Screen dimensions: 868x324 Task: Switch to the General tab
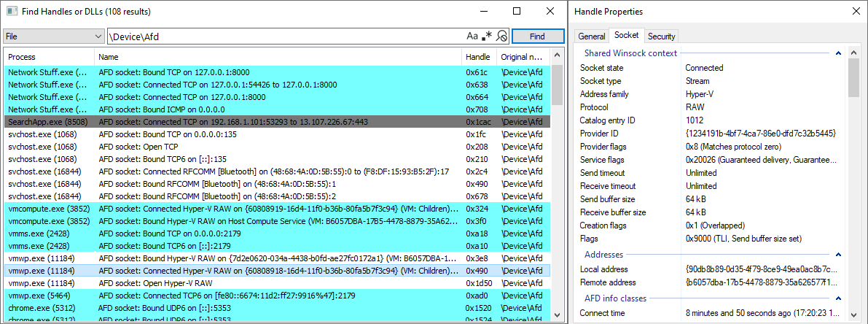click(x=591, y=36)
